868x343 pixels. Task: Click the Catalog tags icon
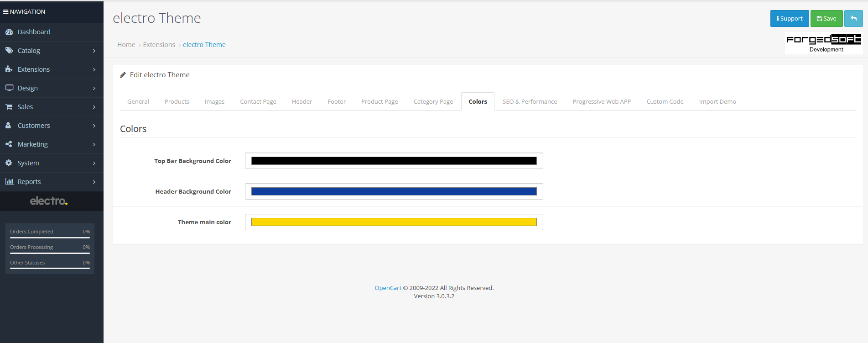[9, 51]
